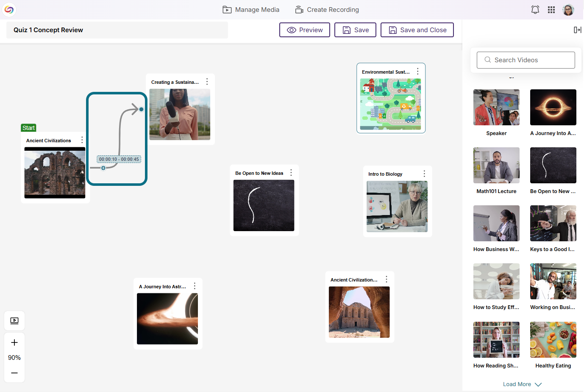
Task: Open options menu for A Journey Into Astr... node
Action: 195,286
